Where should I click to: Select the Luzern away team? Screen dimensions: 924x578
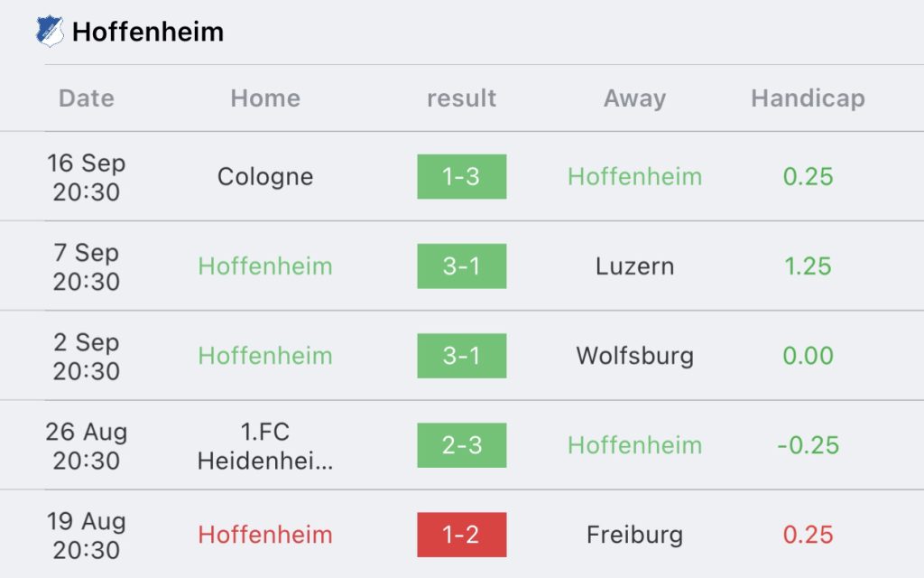(634, 266)
